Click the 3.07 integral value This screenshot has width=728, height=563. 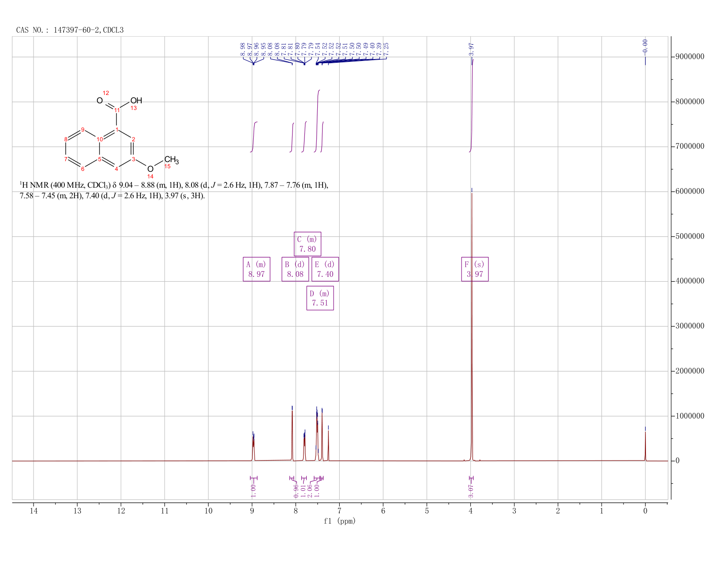(471, 491)
